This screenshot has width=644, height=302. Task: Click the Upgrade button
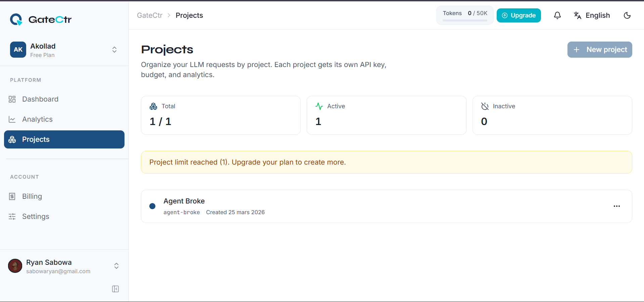518,15
